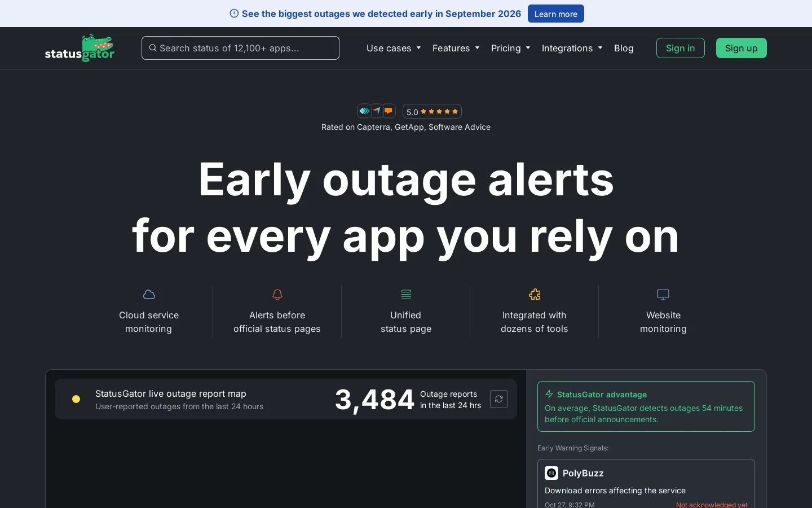The height and width of the screenshot is (508, 812).
Task: Click the Sign up button
Action: tap(742, 48)
